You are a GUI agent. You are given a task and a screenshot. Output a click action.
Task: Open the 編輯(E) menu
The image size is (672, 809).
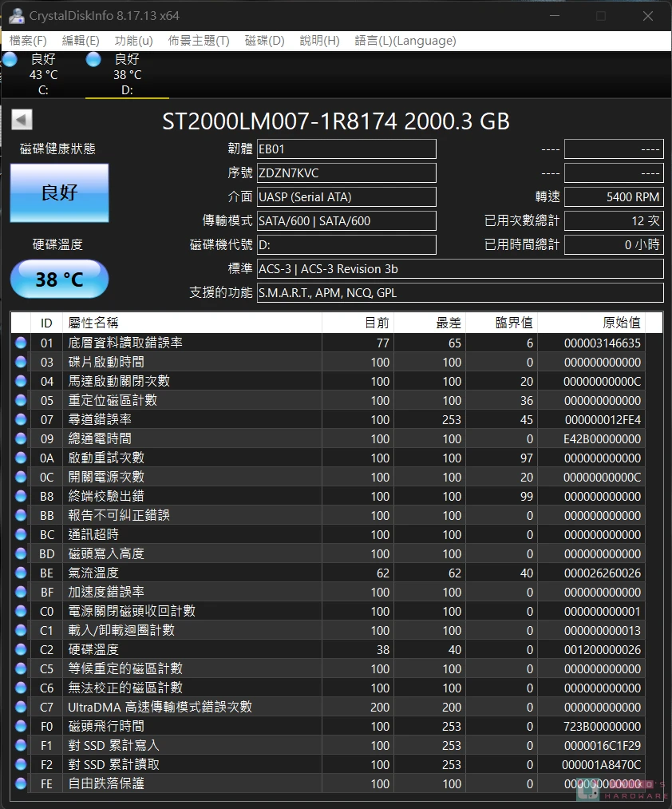click(81, 41)
